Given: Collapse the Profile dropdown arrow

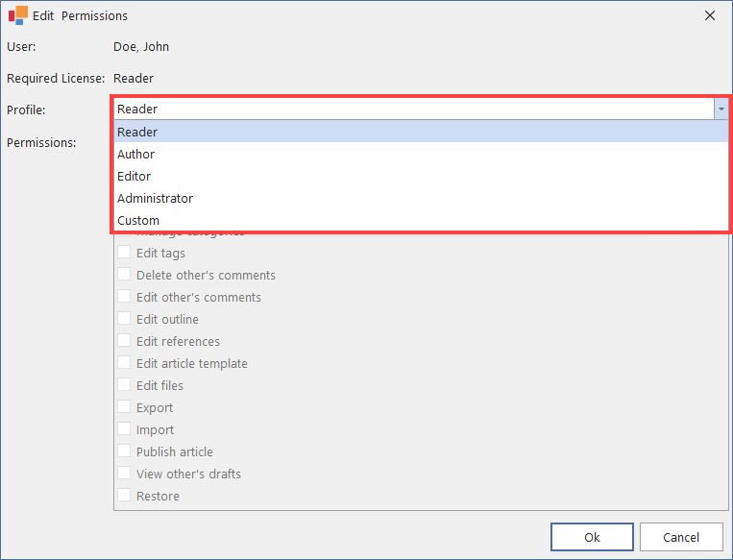Looking at the screenshot, I should coord(721,110).
